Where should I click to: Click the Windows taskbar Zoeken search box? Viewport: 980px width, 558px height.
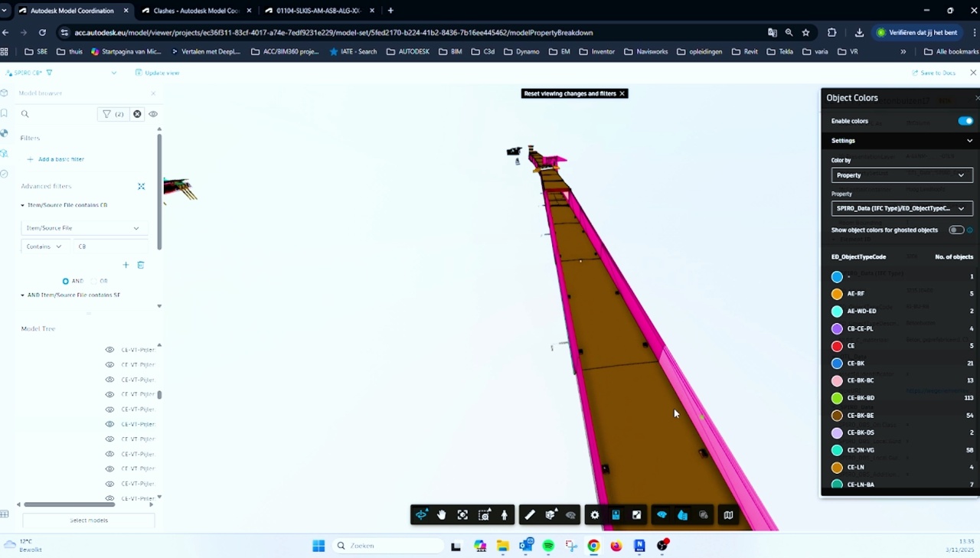pos(387,546)
